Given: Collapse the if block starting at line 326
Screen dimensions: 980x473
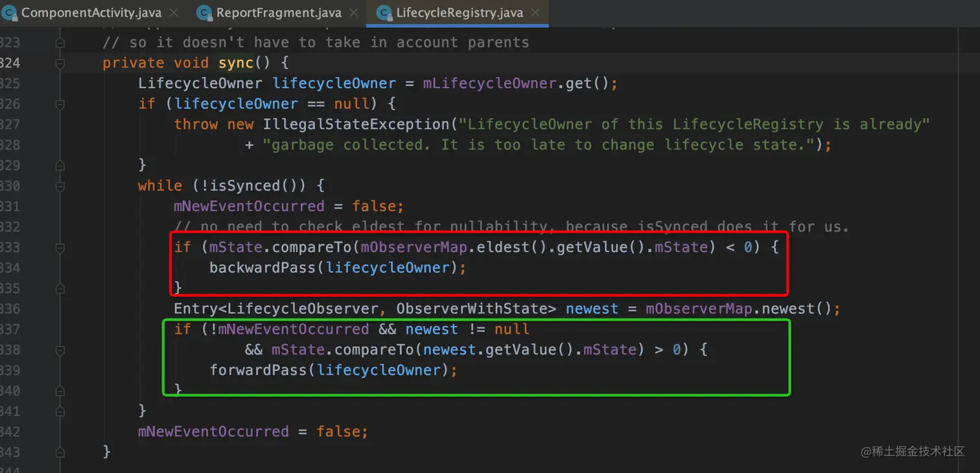Looking at the screenshot, I should 60,104.
